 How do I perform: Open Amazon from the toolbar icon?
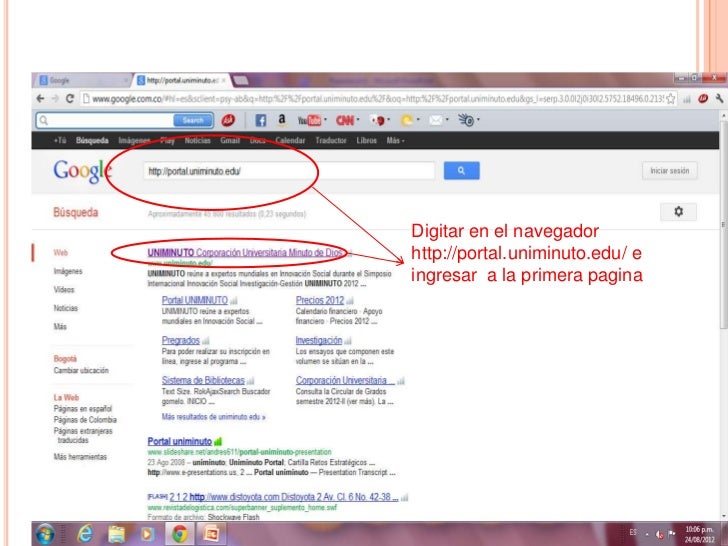coord(281,120)
